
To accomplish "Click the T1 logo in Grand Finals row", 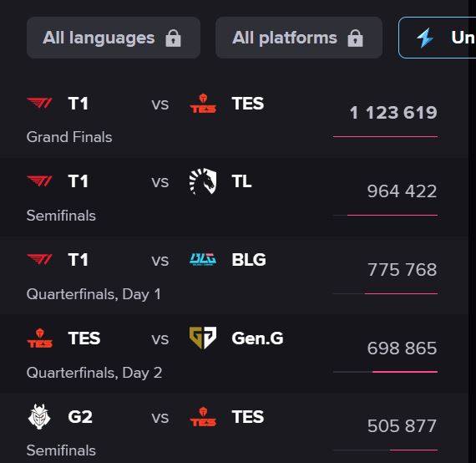I will 40,104.
